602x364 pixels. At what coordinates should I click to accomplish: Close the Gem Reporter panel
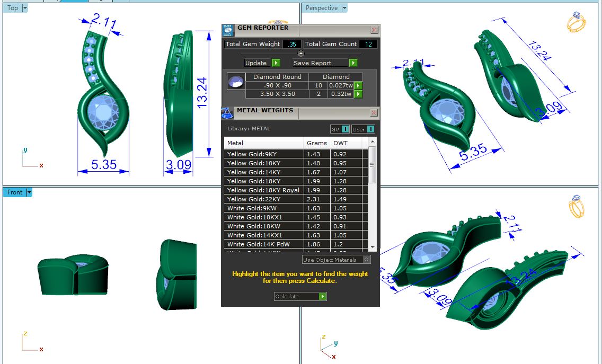[374, 30]
